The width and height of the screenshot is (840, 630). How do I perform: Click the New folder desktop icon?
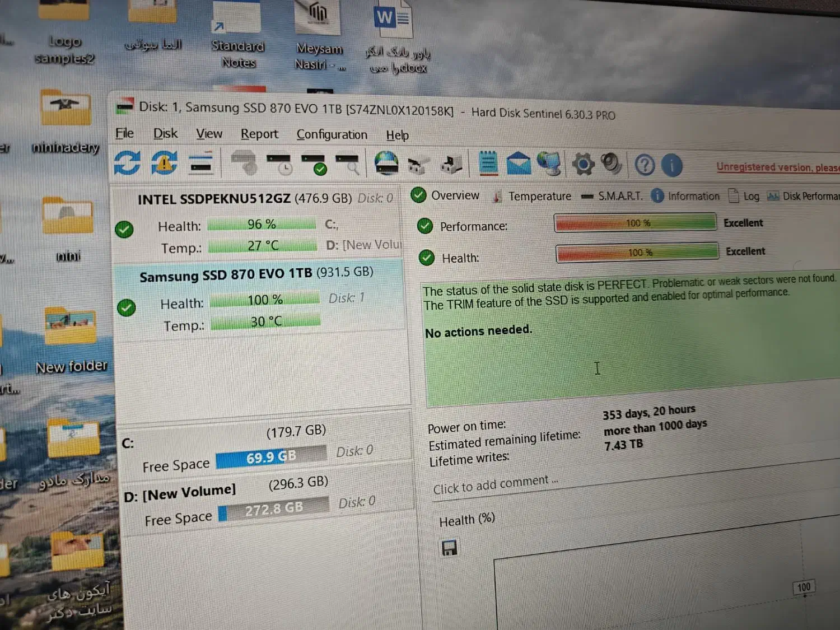click(x=71, y=341)
